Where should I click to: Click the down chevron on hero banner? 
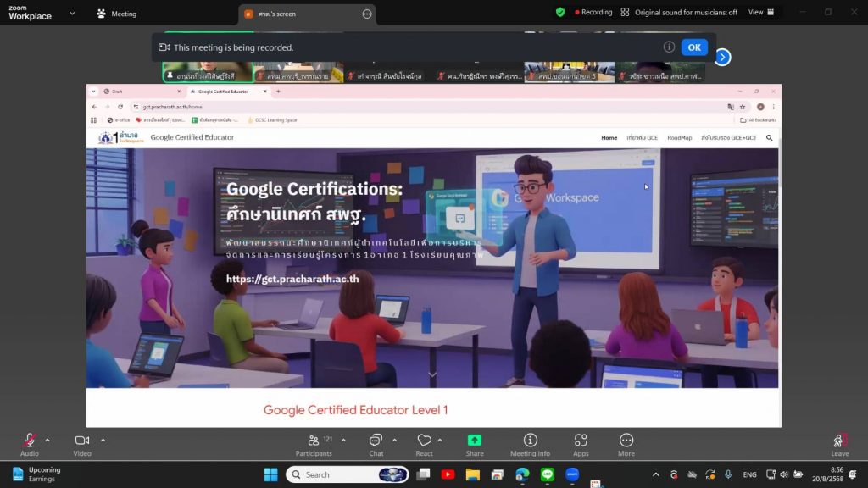tap(432, 374)
